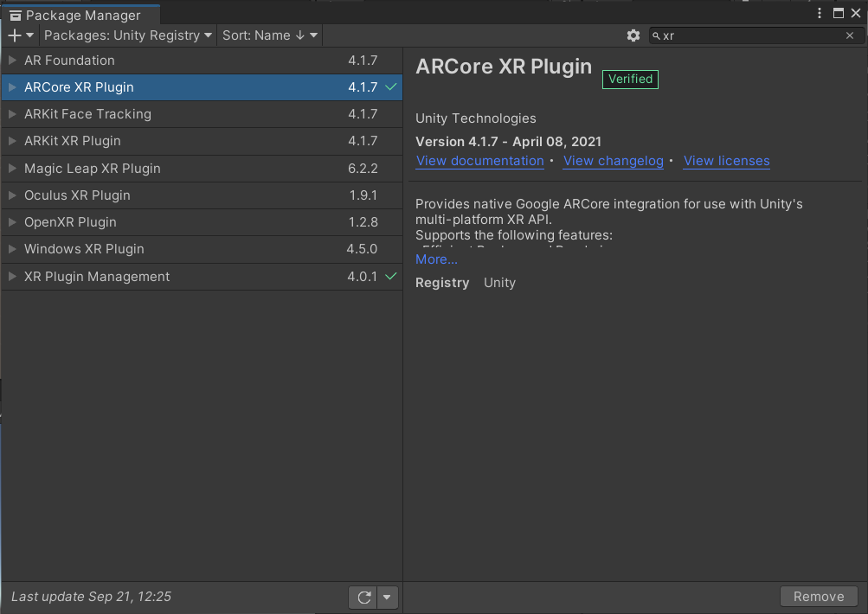
Task: Click the Remove button
Action: pyautogui.click(x=819, y=597)
